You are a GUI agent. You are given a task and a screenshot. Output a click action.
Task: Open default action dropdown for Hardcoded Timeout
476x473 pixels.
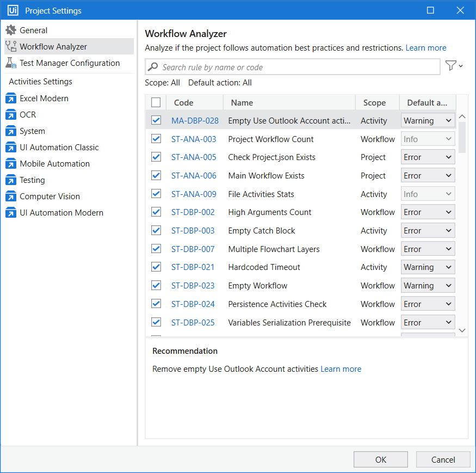[428, 267]
